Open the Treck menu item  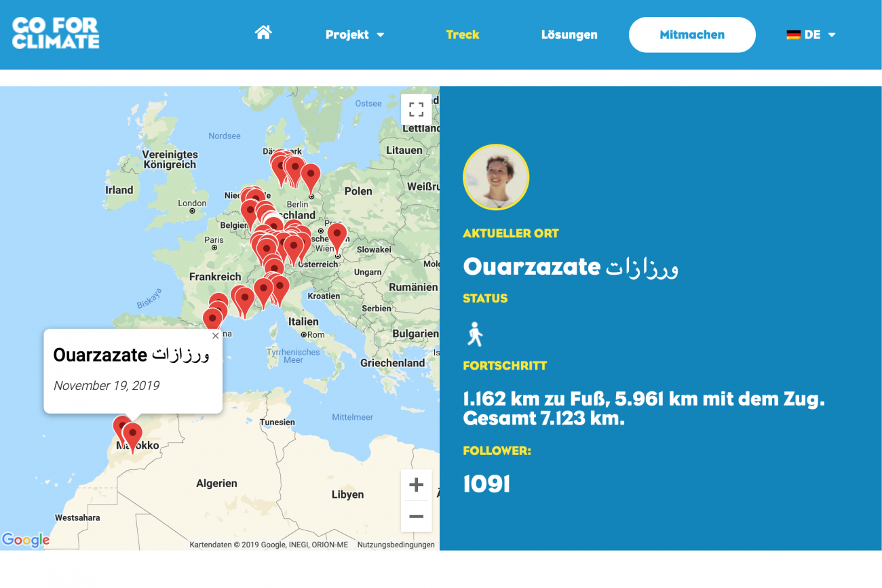[462, 35]
